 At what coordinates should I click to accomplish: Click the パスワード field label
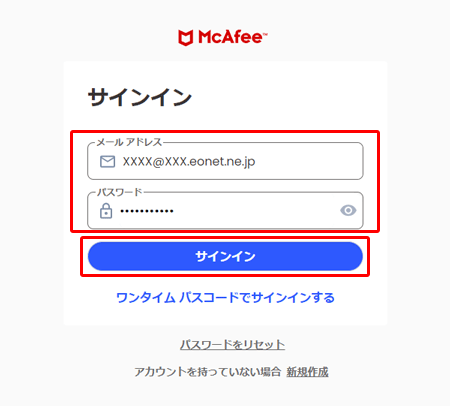pyautogui.click(x=119, y=192)
